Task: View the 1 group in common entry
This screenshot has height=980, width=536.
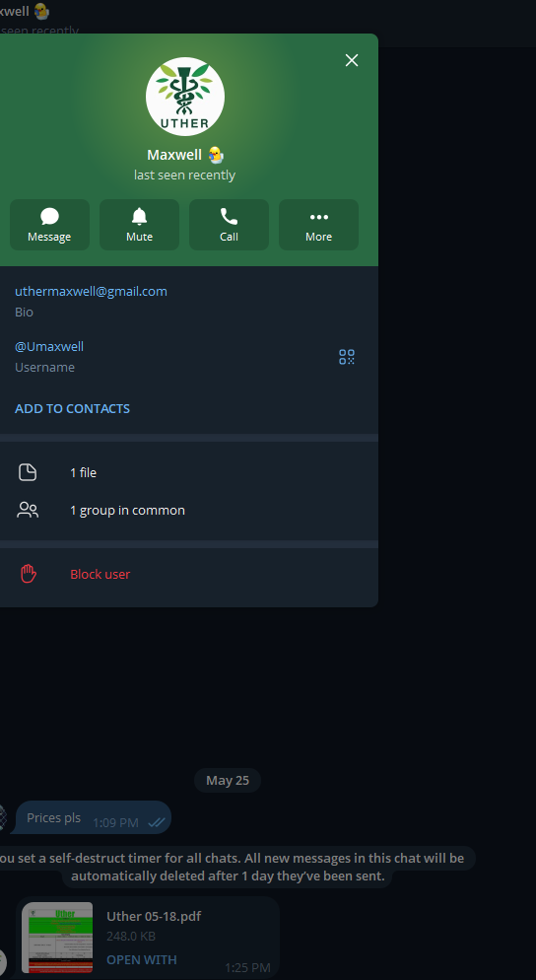Action: [188, 510]
